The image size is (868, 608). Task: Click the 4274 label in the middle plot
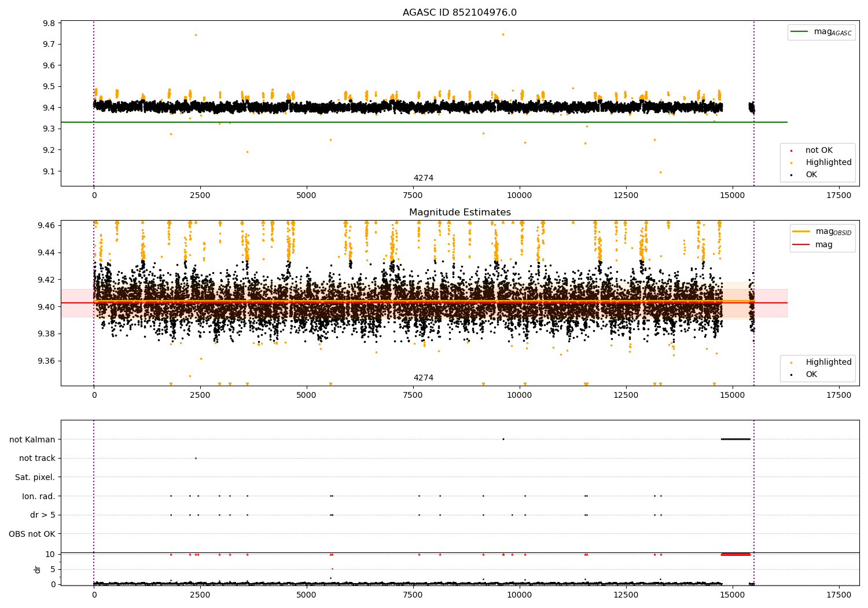[x=423, y=378]
